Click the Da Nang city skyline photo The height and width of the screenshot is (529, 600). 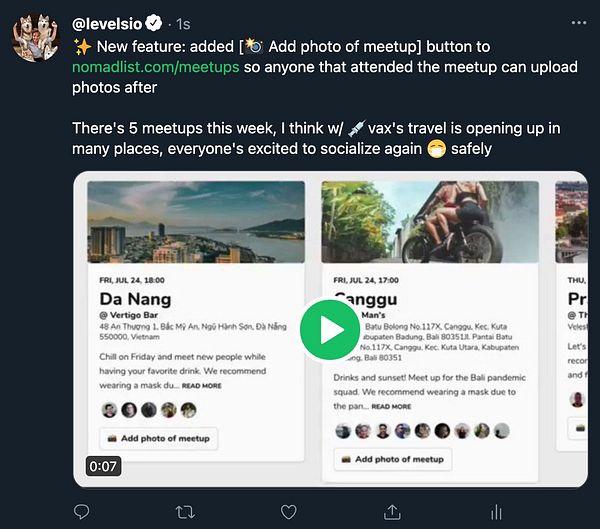tap(195, 221)
